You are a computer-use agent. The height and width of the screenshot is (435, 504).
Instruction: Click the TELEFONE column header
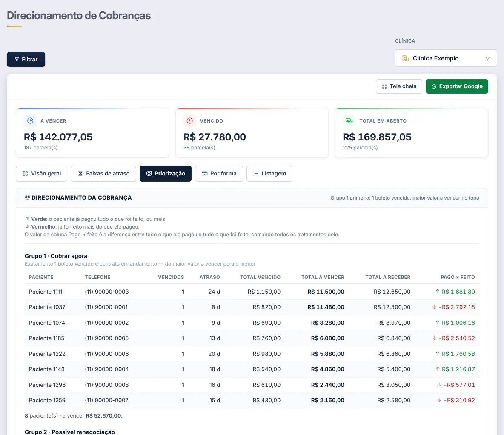point(98,277)
